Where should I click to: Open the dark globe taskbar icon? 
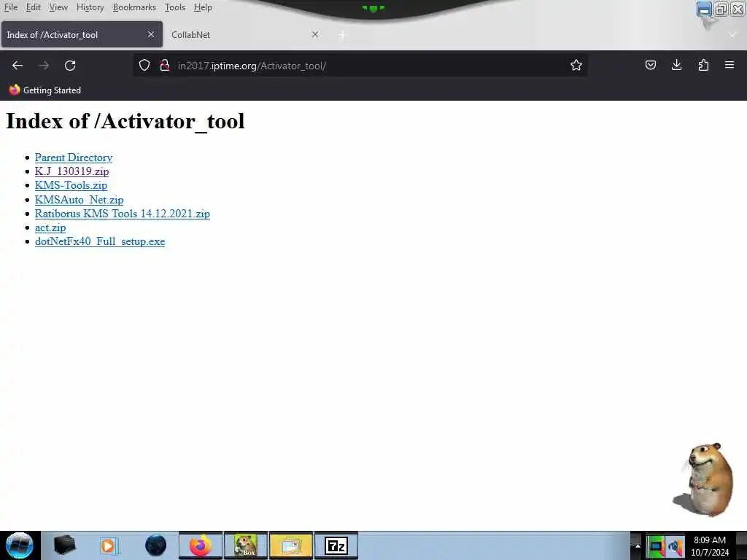pos(156,545)
